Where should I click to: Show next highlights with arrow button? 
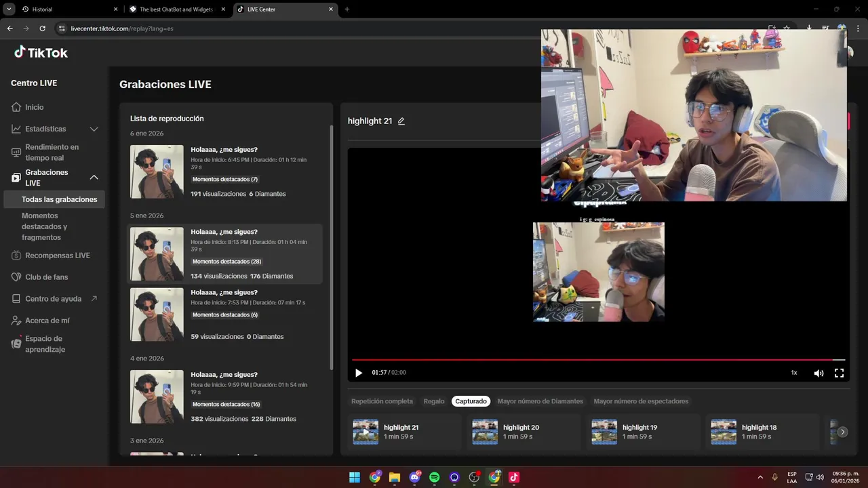coord(842,432)
